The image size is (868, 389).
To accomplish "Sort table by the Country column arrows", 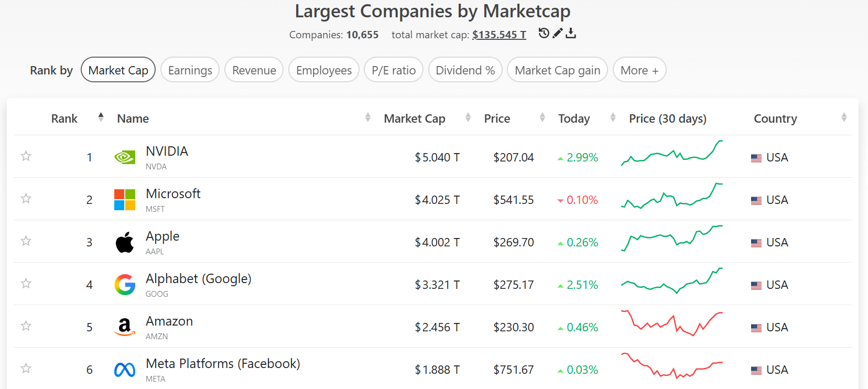I will click(x=844, y=118).
